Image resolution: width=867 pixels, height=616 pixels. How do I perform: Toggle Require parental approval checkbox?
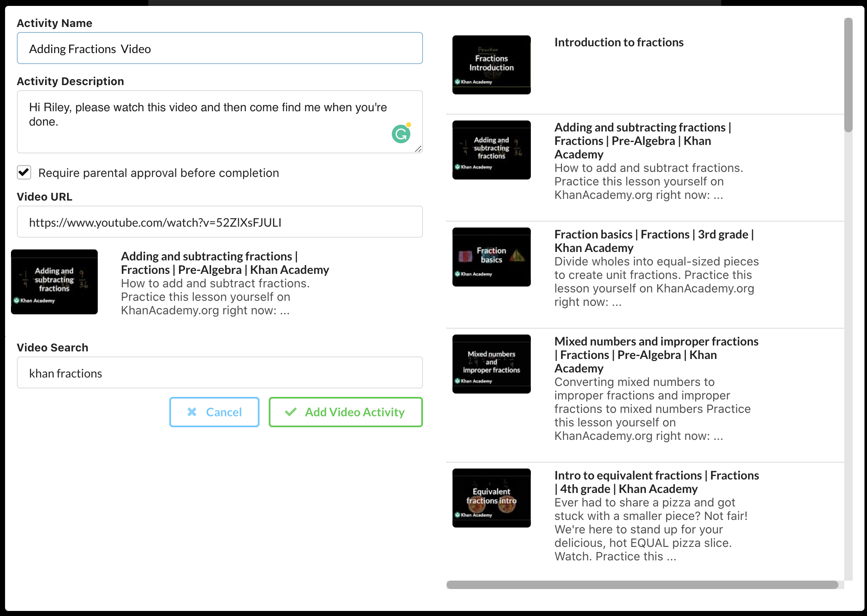(x=24, y=172)
